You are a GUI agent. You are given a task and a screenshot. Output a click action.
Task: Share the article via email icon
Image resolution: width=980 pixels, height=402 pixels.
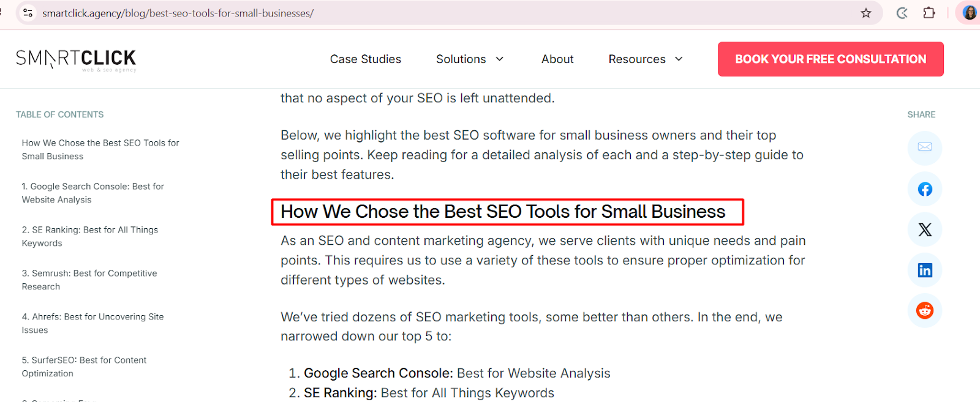(x=924, y=148)
